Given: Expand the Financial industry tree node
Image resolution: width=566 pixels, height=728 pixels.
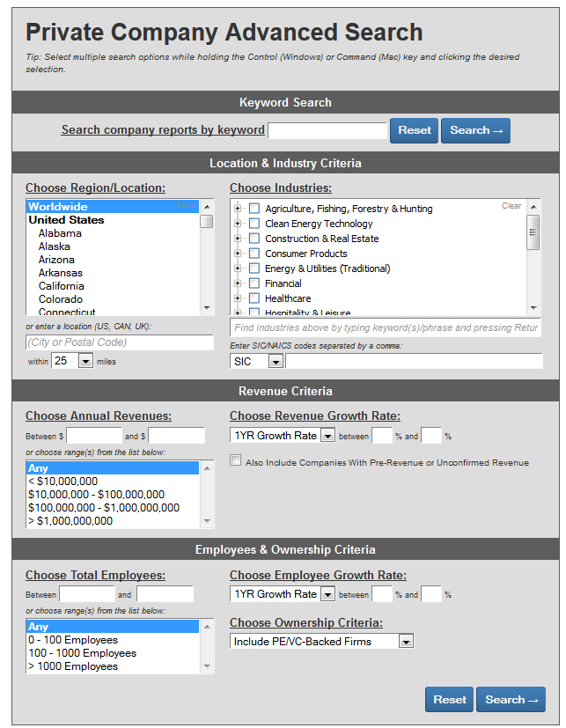Looking at the screenshot, I should (x=238, y=283).
